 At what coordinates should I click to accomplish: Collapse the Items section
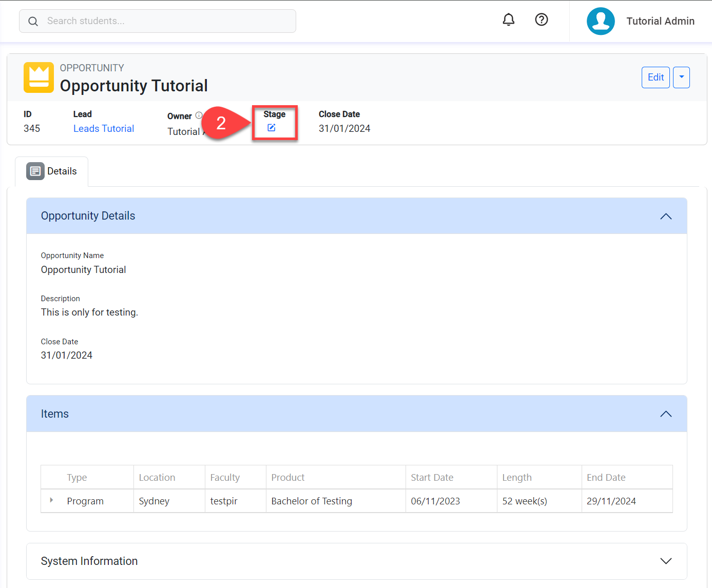click(x=665, y=414)
